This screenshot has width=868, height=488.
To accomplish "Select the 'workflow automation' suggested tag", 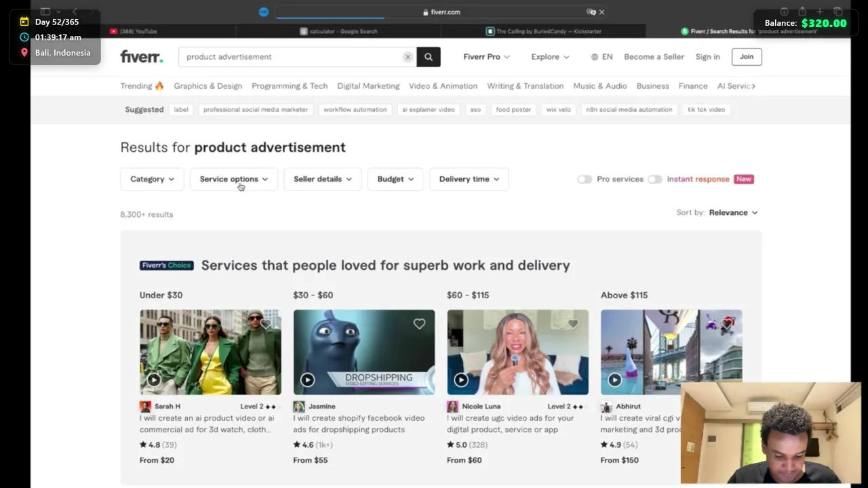I will coord(355,109).
